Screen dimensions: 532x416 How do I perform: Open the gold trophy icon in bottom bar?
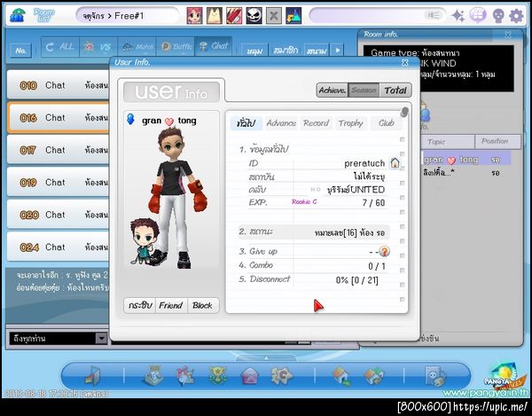(217, 376)
